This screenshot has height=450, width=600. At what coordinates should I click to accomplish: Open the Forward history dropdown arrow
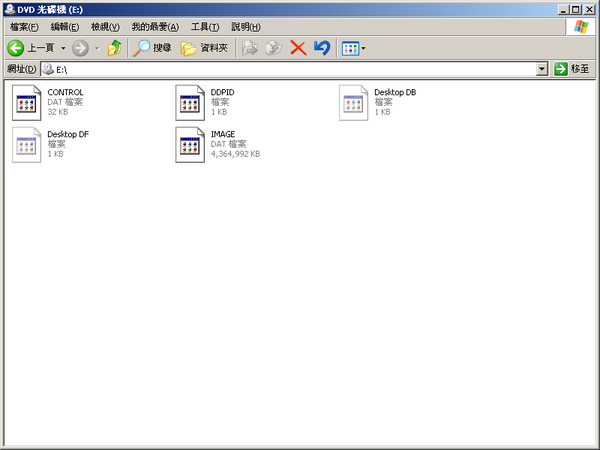click(97, 48)
